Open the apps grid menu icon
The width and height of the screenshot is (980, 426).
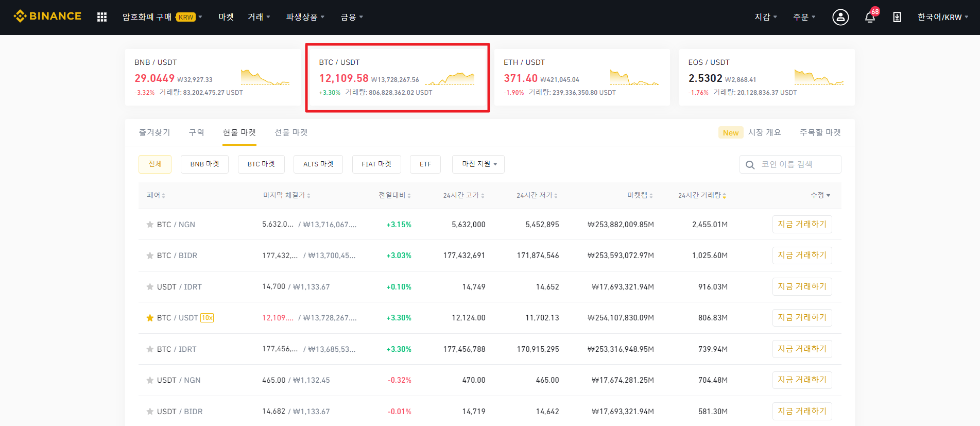point(102,17)
